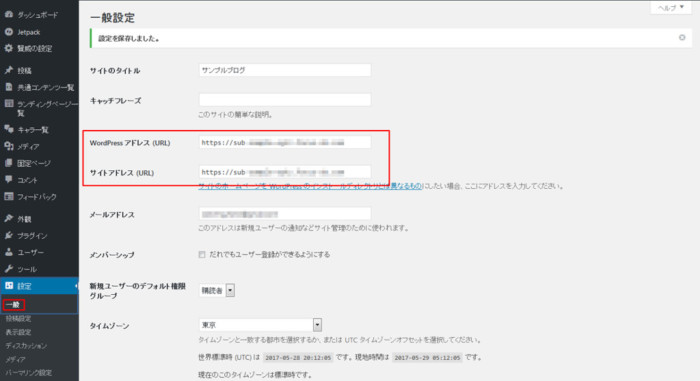Image resolution: width=700 pixels, height=381 pixels.
Task: Click the speech bubble icon for コメント
Action: point(8,180)
